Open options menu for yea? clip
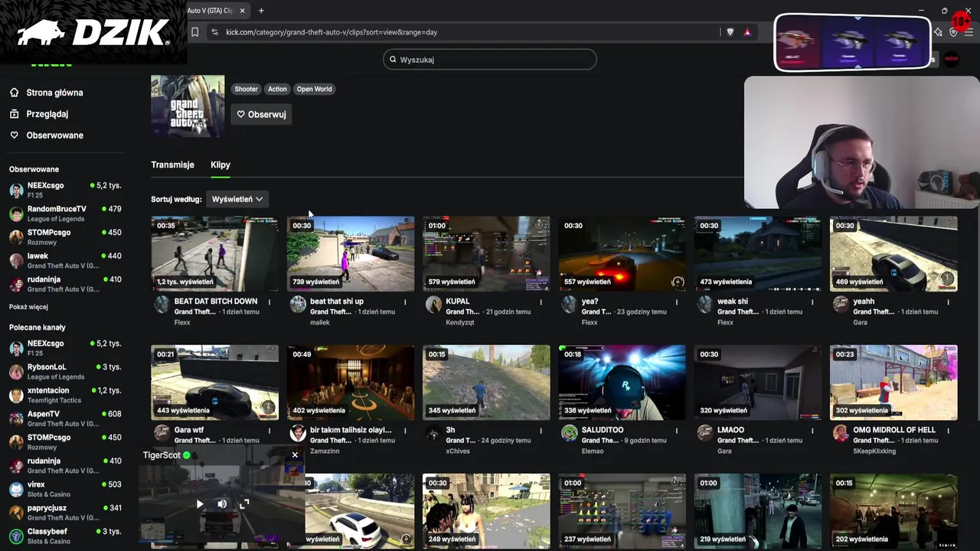The width and height of the screenshot is (980, 551). [677, 302]
